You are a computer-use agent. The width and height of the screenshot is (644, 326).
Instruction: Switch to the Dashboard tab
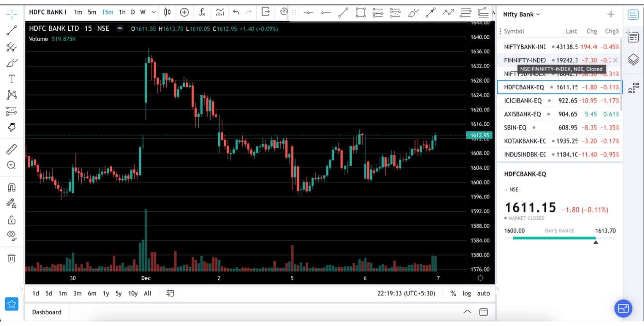46,312
